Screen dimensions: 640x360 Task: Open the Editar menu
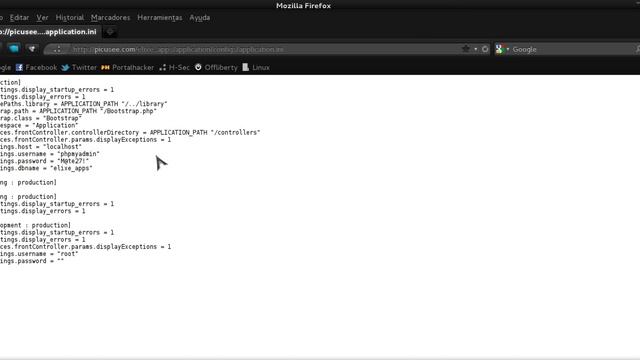[19, 18]
